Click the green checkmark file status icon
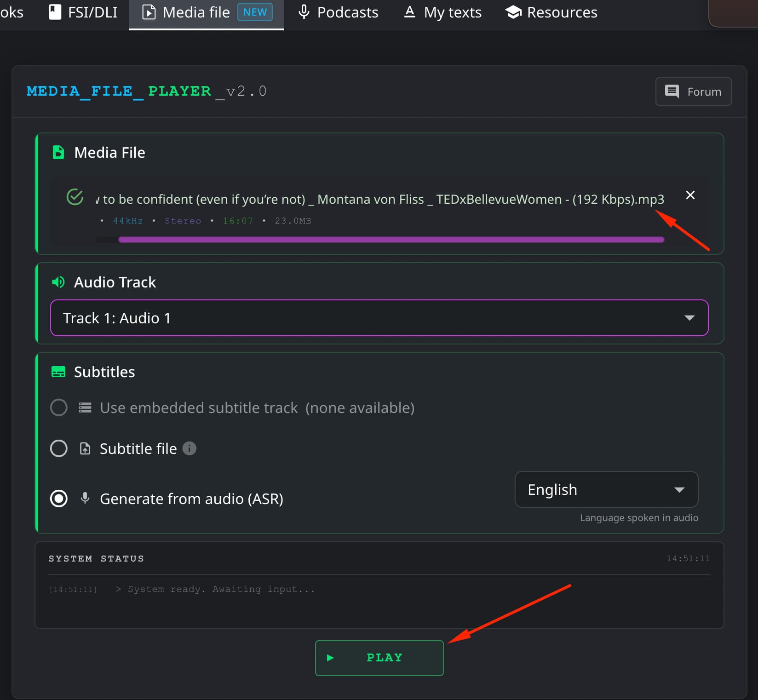The height and width of the screenshot is (700, 758). click(x=75, y=197)
